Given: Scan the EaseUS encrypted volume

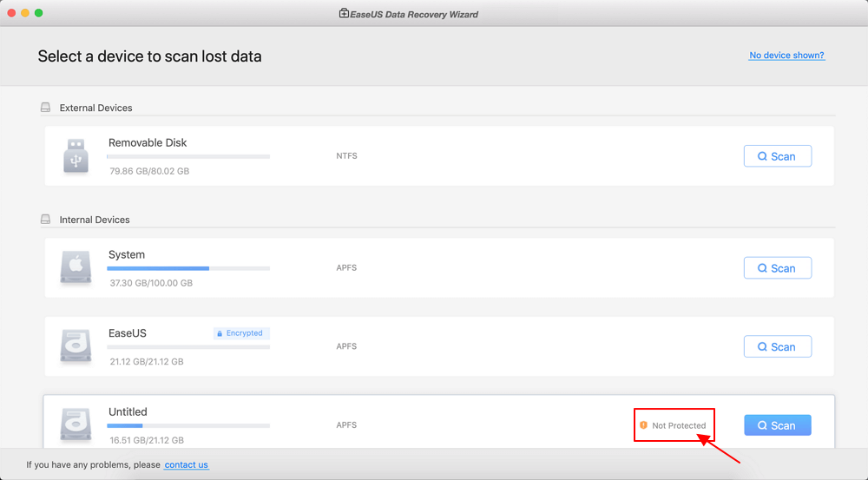Looking at the screenshot, I should point(777,346).
